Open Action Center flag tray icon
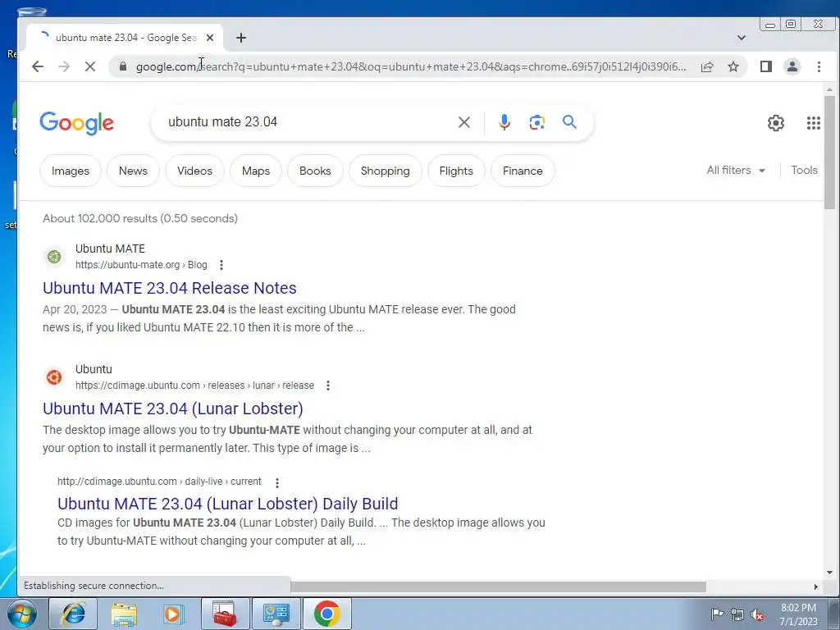840x630 pixels. click(716, 614)
